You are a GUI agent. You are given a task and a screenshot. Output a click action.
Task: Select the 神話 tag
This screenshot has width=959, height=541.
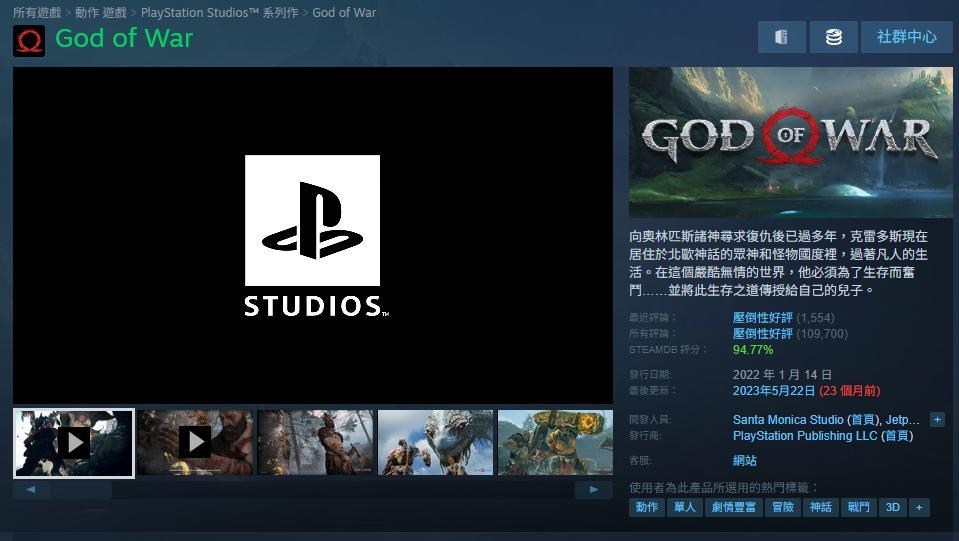click(x=821, y=507)
